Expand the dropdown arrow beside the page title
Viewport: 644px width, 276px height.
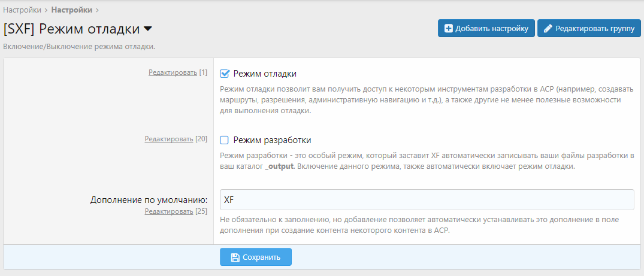[x=148, y=29]
